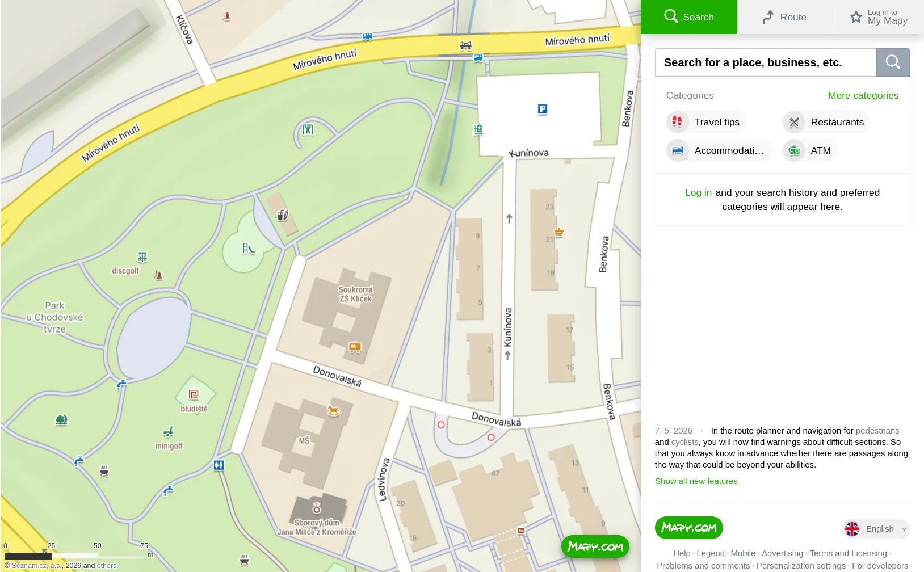Open For developers link
The height and width of the screenshot is (572, 924).
[880, 566]
